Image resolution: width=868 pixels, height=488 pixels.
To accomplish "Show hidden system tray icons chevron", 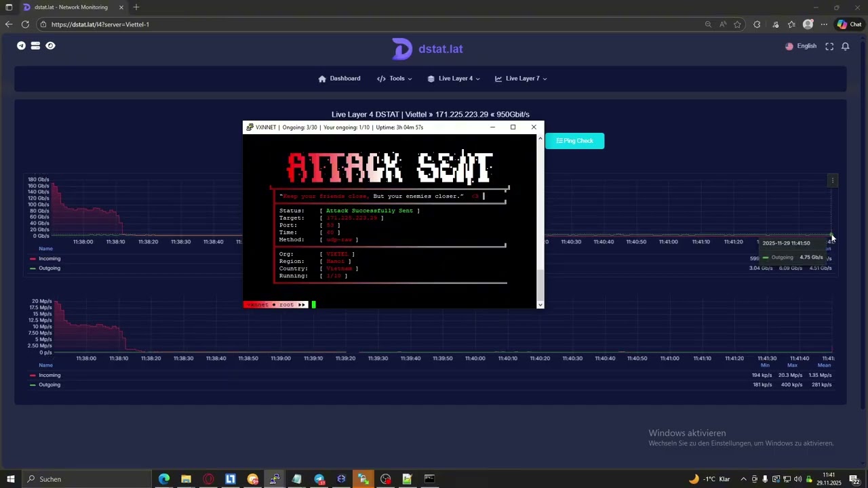I will pos(743,479).
